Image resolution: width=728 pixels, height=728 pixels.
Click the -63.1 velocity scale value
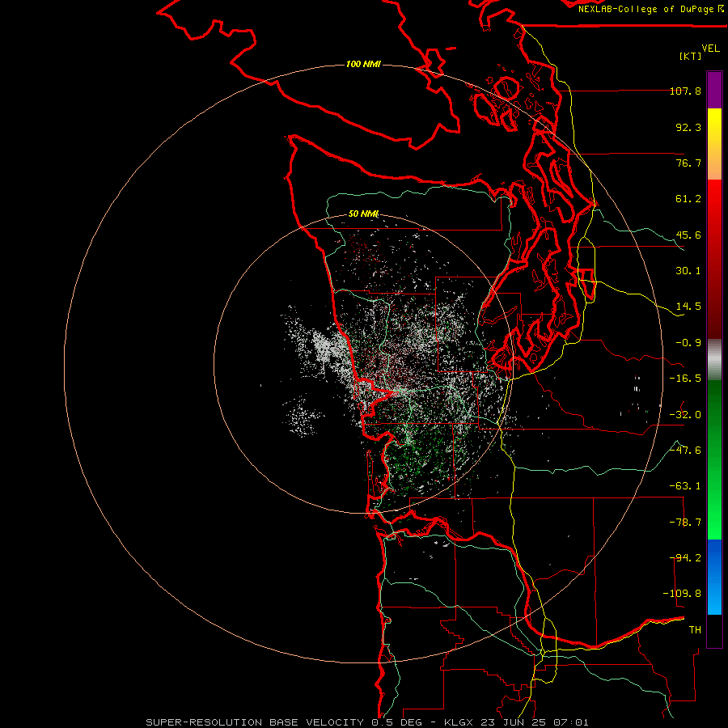click(685, 486)
